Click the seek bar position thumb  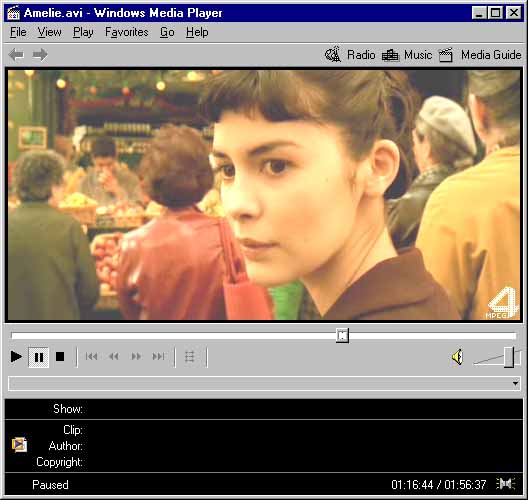tap(342, 335)
